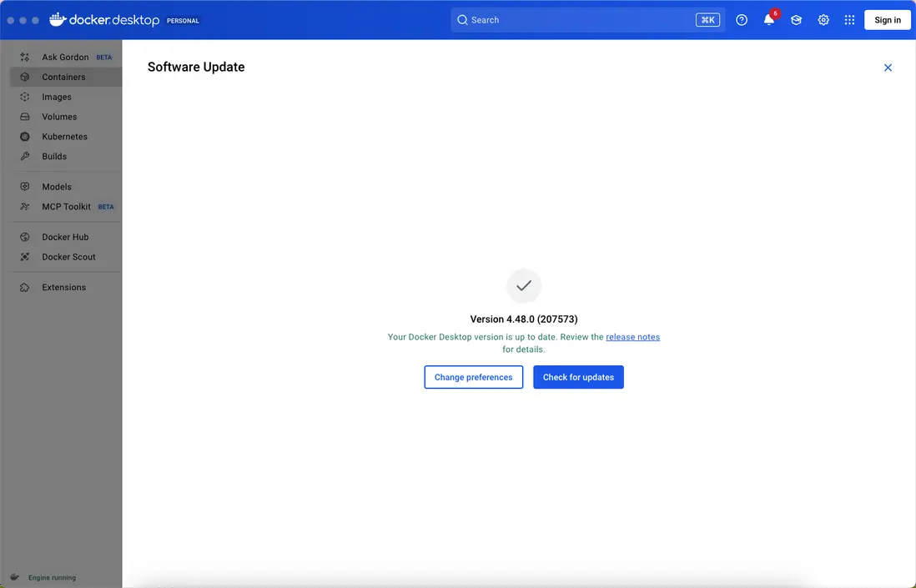Click the Docker whale logo in header
Viewport: 916px width, 588px height.
click(58, 19)
